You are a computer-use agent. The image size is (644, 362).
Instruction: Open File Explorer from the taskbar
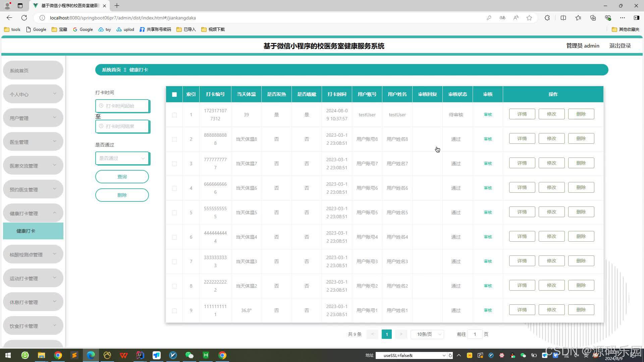click(41, 355)
